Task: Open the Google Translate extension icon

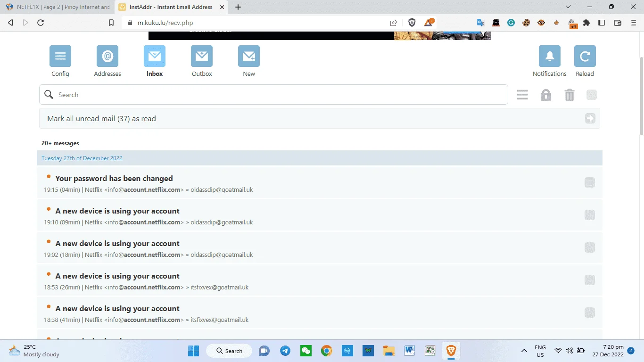Action: coord(480,22)
